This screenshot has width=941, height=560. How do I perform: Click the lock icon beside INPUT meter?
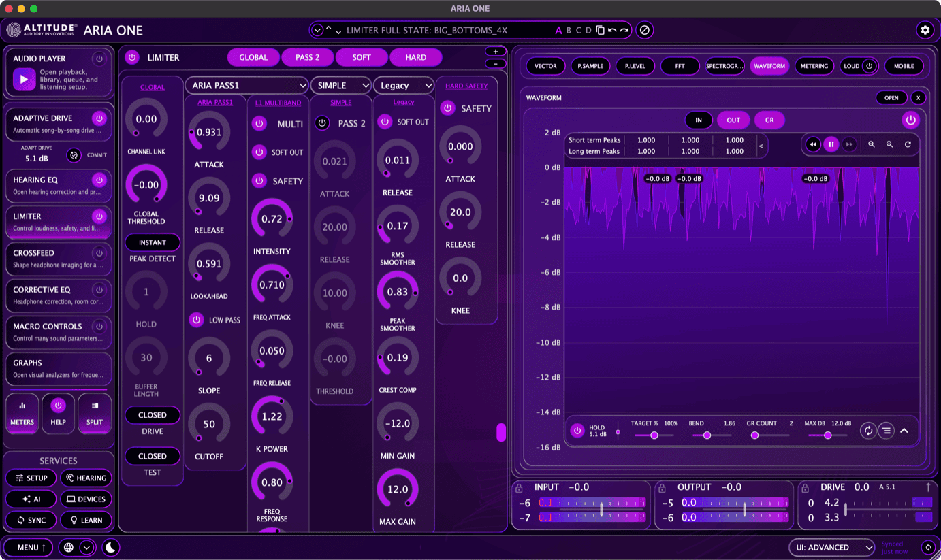(519, 488)
